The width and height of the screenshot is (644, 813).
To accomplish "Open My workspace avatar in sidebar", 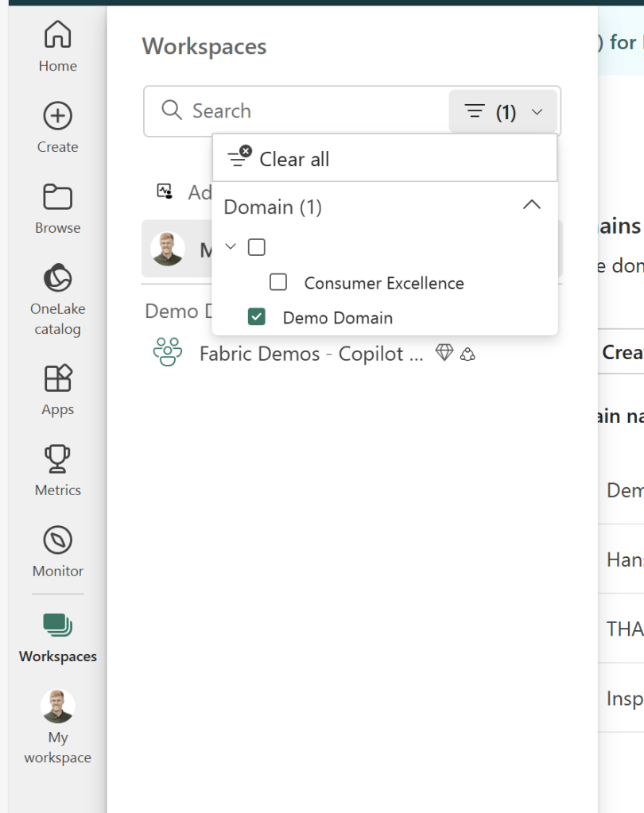I will pos(57,707).
